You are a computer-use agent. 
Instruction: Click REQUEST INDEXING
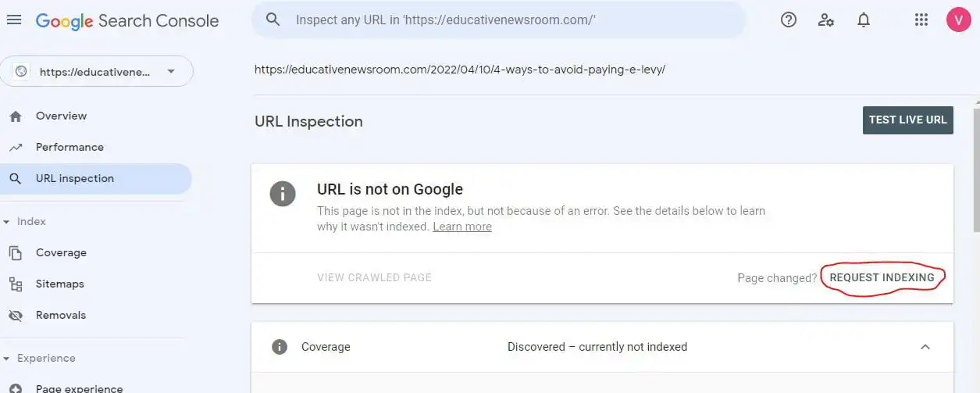(x=882, y=277)
